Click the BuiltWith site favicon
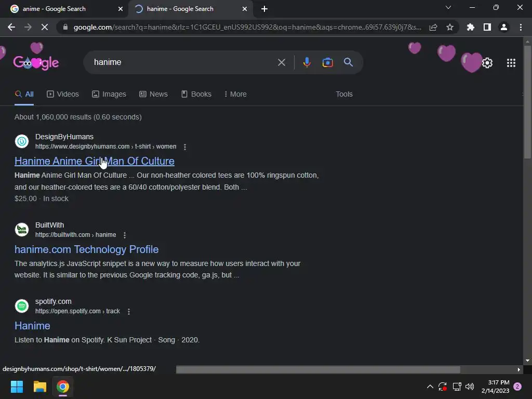 (x=22, y=230)
